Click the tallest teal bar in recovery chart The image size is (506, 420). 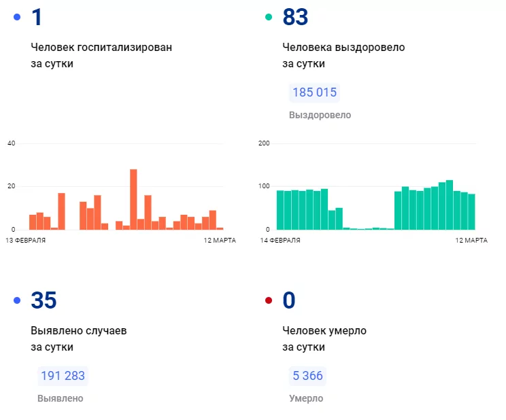449,205
